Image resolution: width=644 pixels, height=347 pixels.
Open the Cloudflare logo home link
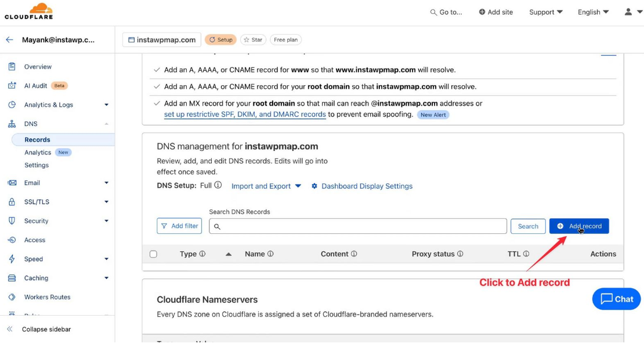click(x=29, y=11)
